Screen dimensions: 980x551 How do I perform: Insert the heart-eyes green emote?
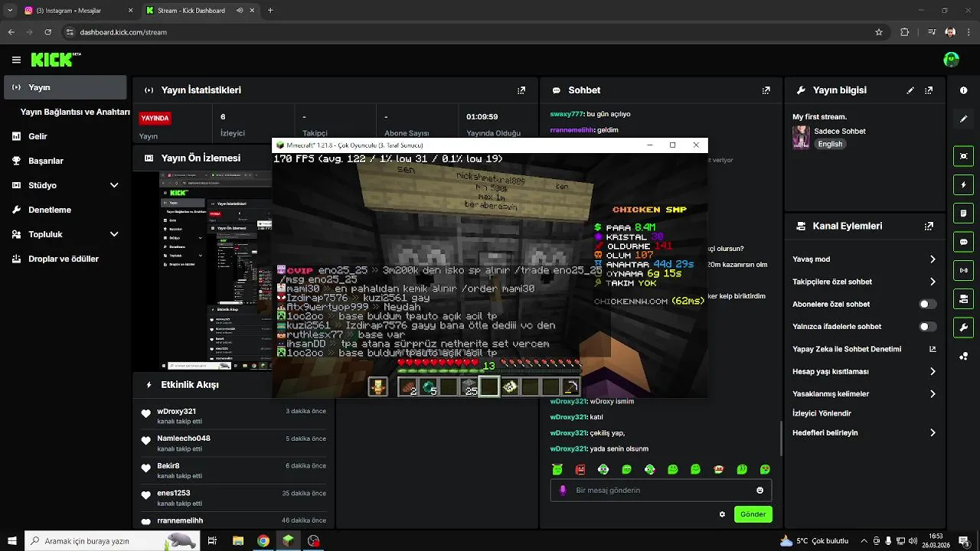click(765, 469)
